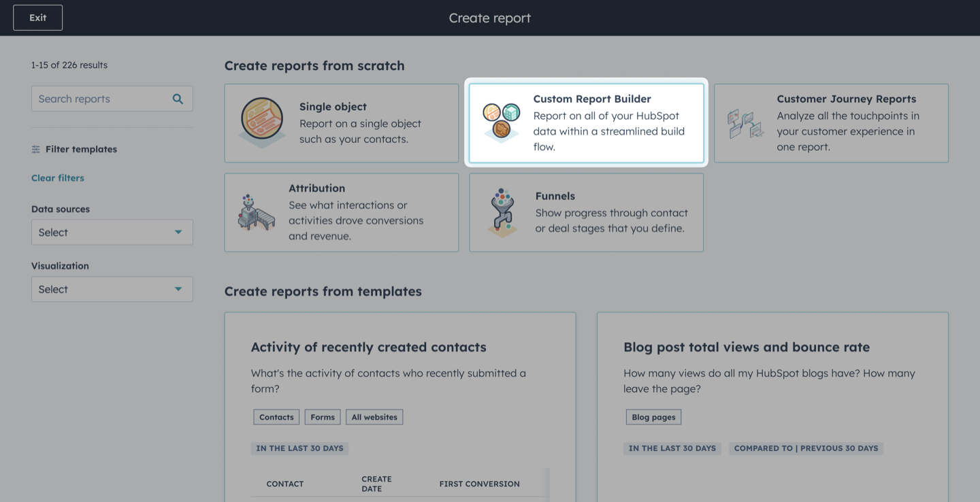980x502 pixels.
Task: Click the Attribution robot icon
Action: pyautogui.click(x=256, y=212)
